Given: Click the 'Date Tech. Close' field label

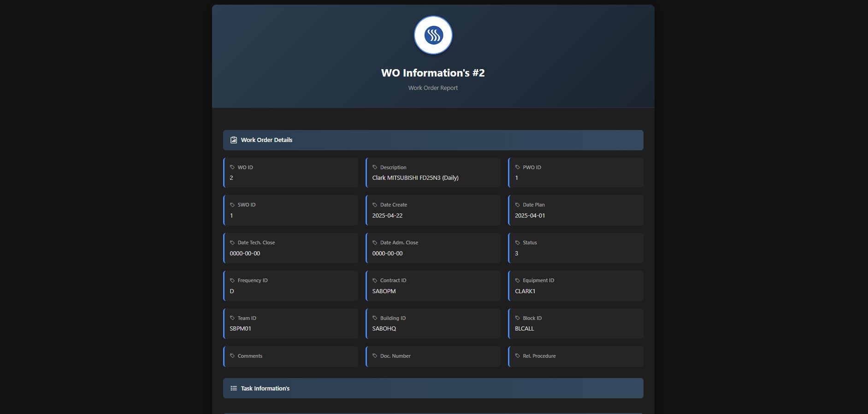Looking at the screenshot, I should [x=256, y=242].
